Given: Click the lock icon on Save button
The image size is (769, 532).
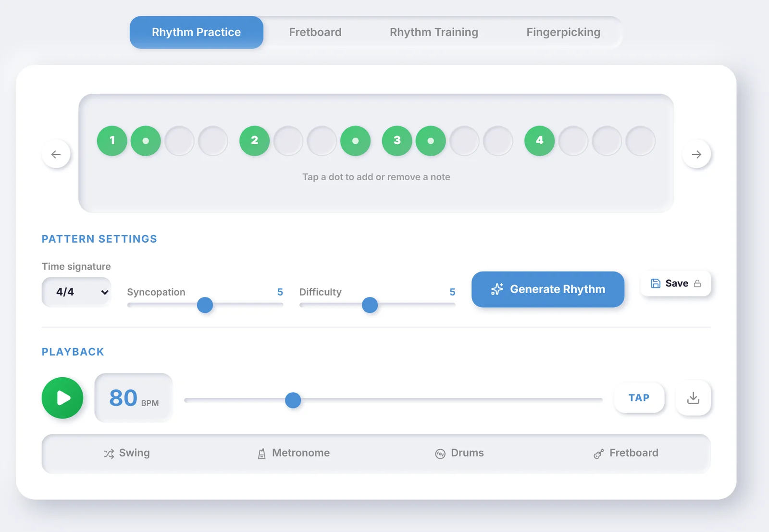Looking at the screenshot, I should click(x=697, y=284).
